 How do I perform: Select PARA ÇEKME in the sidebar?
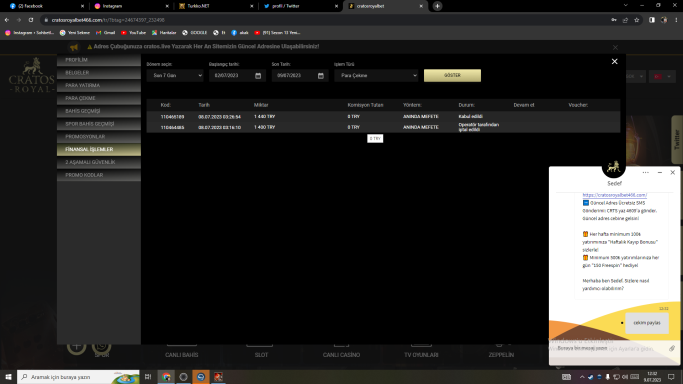point(99,98)
